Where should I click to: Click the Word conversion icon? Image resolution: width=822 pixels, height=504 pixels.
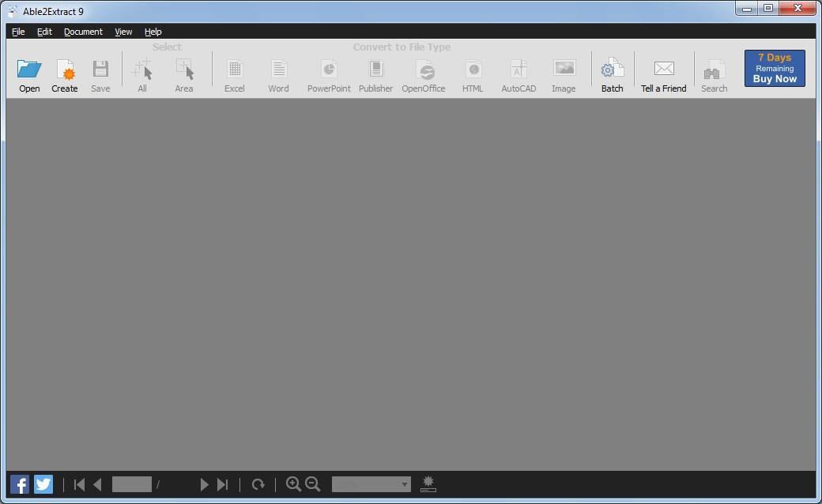tap(278, 73)
